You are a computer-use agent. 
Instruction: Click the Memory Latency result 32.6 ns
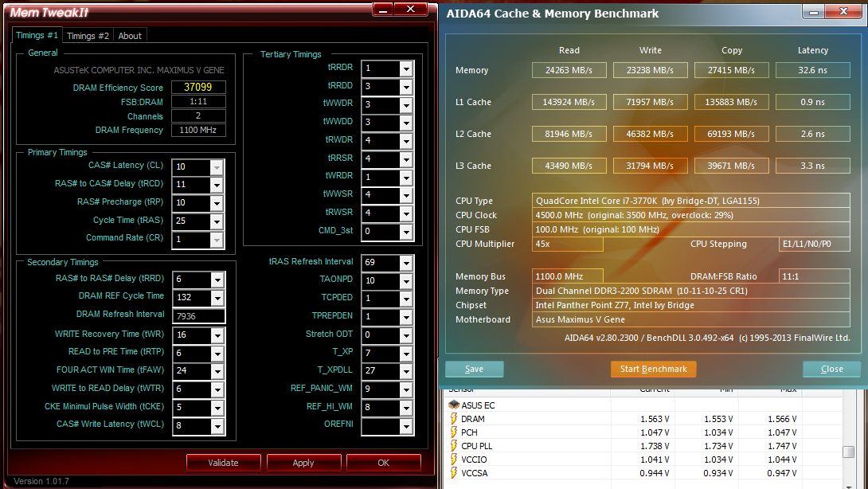(812, 70)
